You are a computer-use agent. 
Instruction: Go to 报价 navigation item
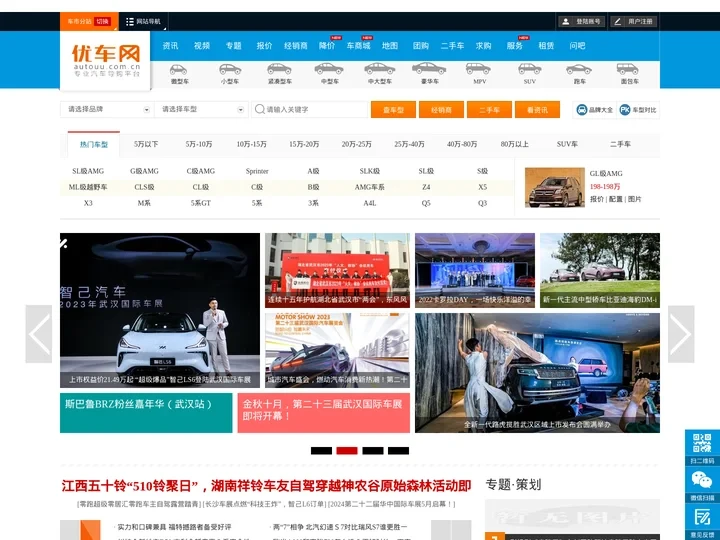(264, 46)
